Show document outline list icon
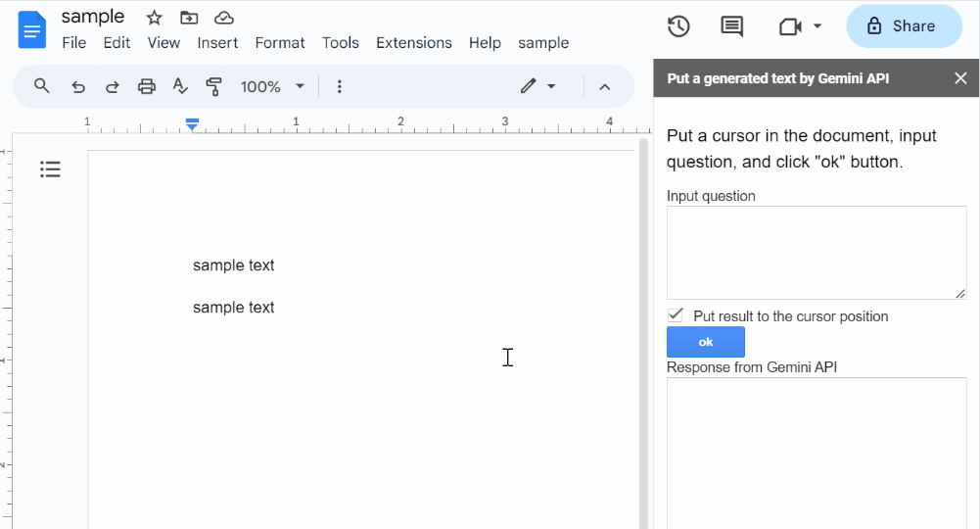This screenshot has height=529, width=980. [x=50, y=168]
